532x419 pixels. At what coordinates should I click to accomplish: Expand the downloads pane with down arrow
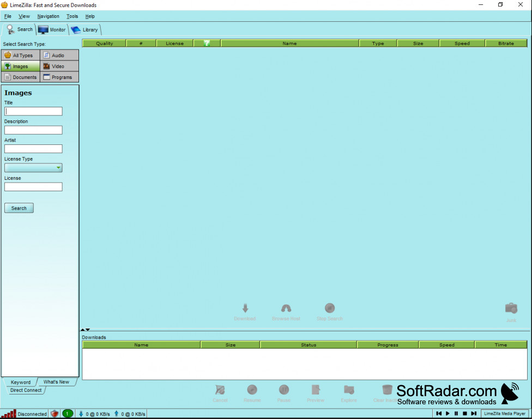point(88,330)
